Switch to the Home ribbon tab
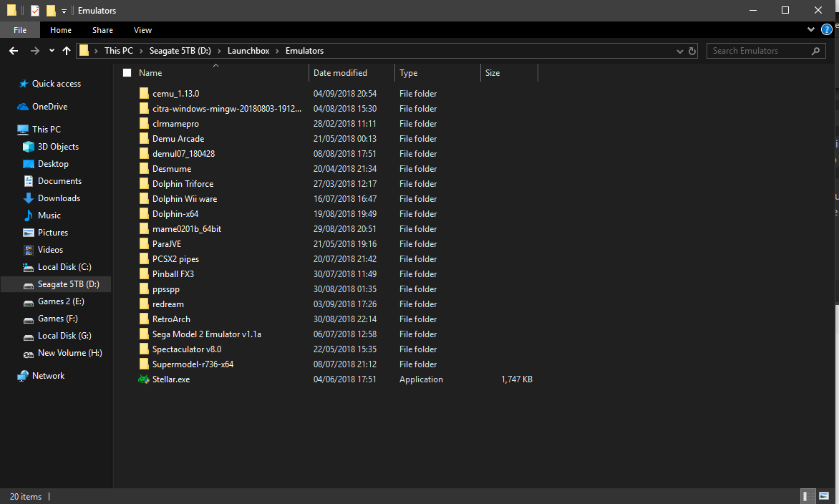 [61, 30]
